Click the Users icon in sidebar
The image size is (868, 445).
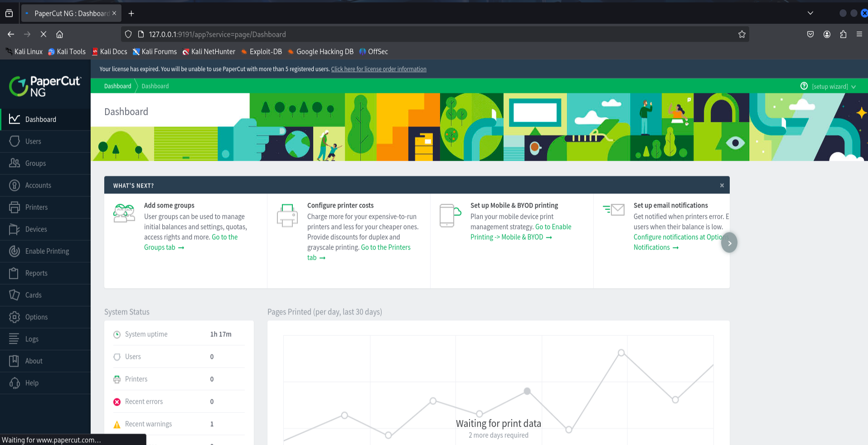click(x=15, y=141)
